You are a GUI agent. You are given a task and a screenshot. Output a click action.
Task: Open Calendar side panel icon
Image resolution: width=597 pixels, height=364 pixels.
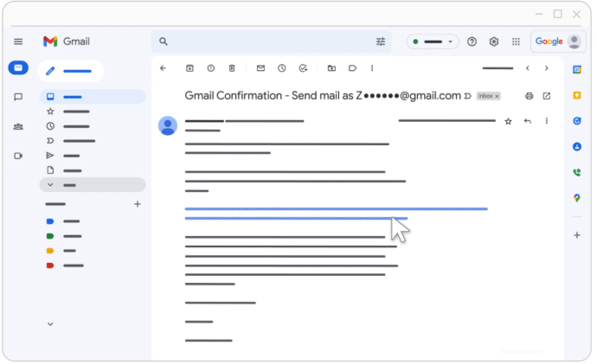coord(577,70)
